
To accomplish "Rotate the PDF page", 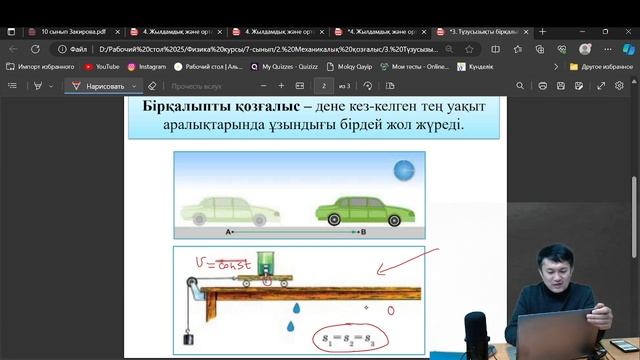I will pyautogui.click(x=368, y=86).
